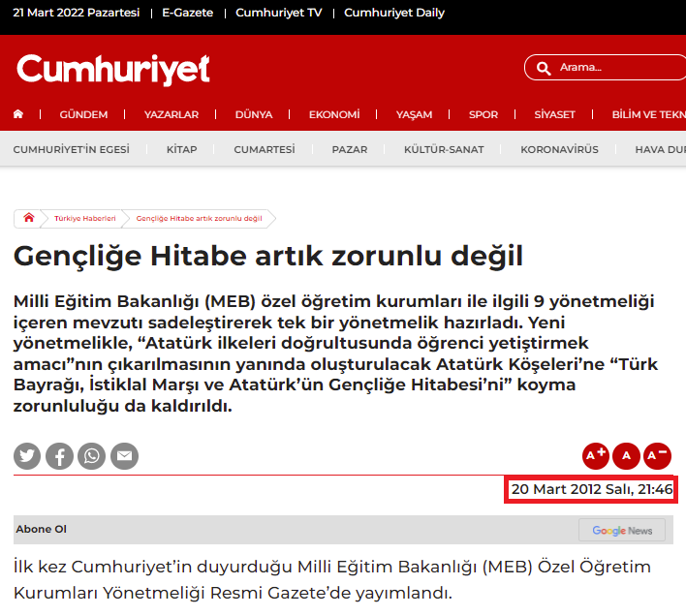Click the Cumhuriyet logo
Image resolution: width=686 pixels, height=616 pixels.
pyautogui.click(x=113, y=69)
